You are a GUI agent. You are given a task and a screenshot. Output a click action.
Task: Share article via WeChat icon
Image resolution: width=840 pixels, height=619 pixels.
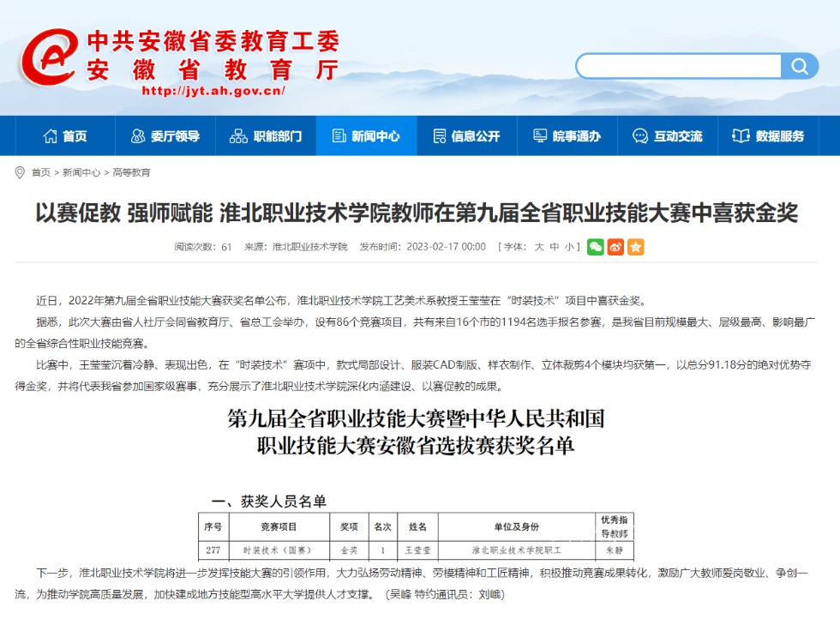[596, 247]
